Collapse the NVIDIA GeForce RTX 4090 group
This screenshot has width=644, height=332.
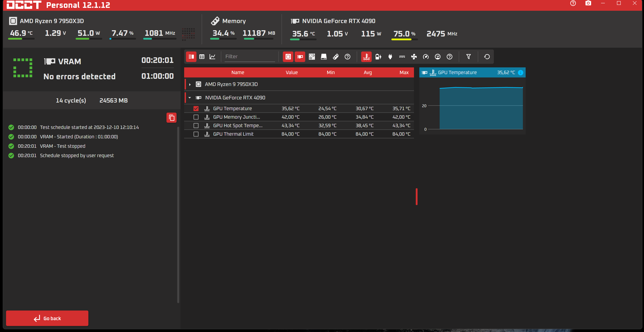point(190,98)
